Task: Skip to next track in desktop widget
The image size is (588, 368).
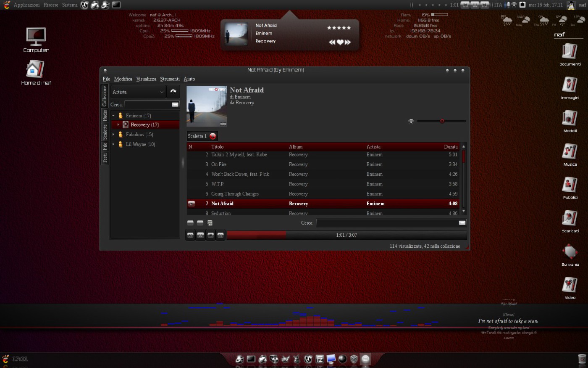Action: pyautogui.click(x=348, y=42)
